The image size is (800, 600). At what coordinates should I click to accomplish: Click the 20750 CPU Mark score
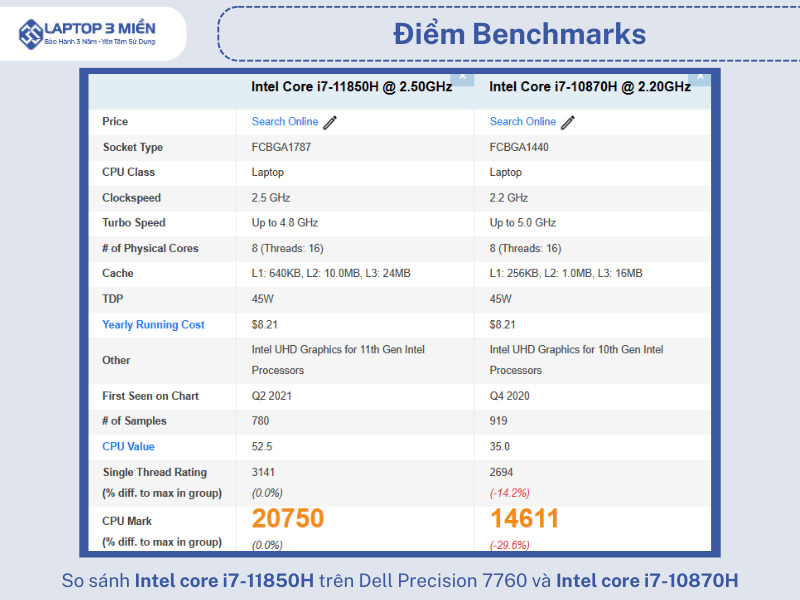288,519
